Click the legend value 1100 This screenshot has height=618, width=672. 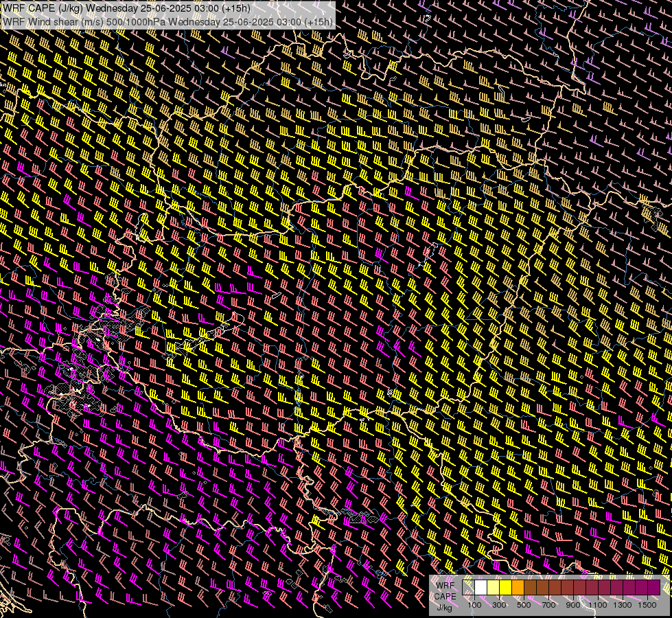(x=597, y=605)
